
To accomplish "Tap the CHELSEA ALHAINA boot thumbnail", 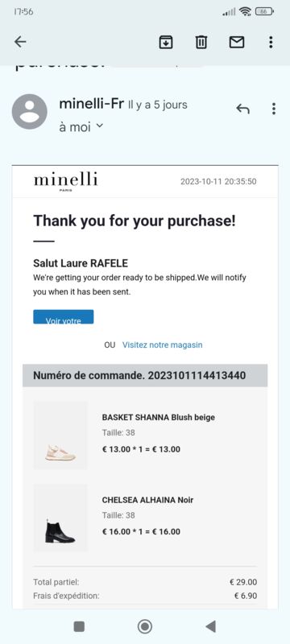I will tap(60, 518).
